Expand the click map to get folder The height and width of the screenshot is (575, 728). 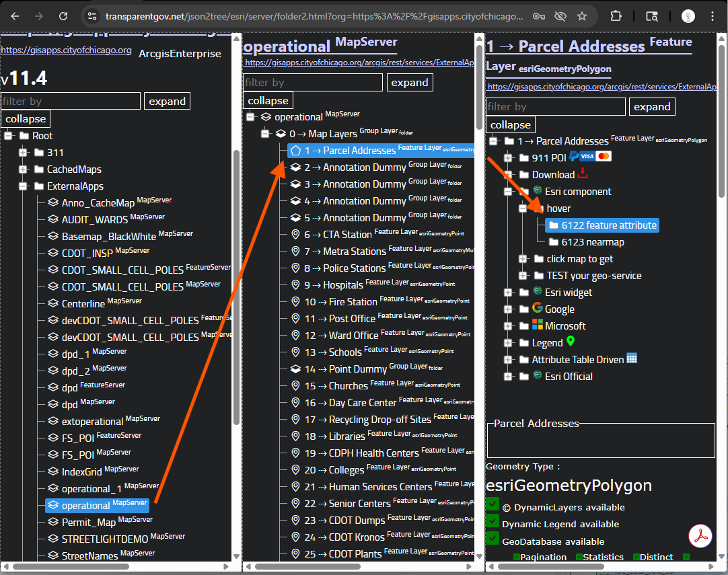click(x=523, y=259)
